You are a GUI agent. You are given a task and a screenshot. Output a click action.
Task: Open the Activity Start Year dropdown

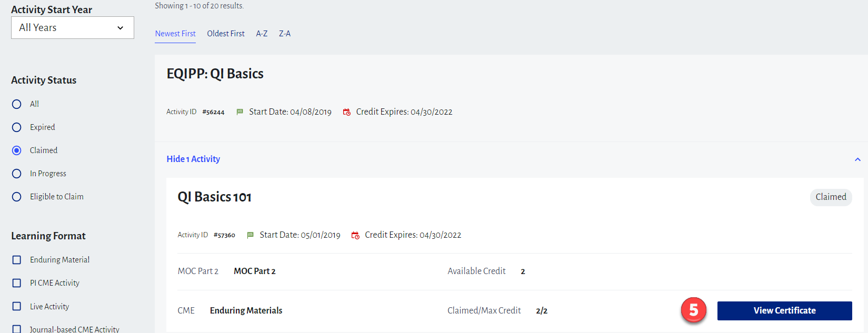(x=73, y=28)
